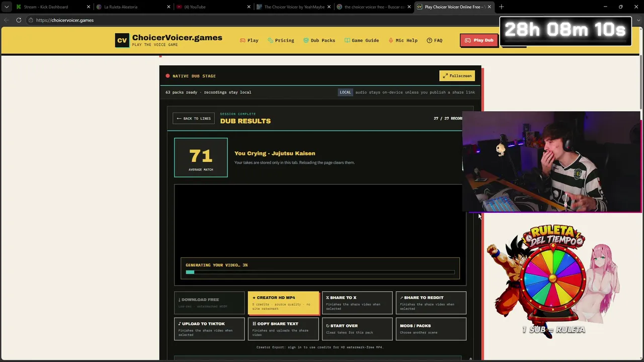
Task: Enter Fullscreen dub stage
Action: pos(457,76)
